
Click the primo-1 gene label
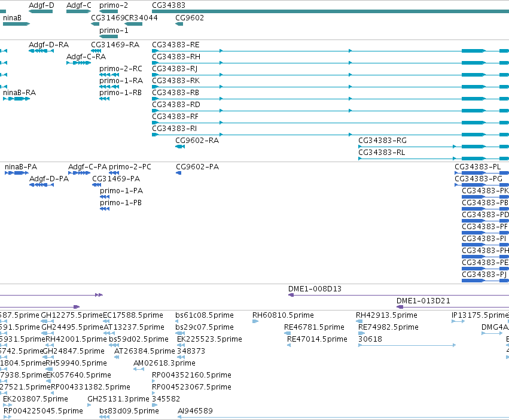(x=114, y=31)
